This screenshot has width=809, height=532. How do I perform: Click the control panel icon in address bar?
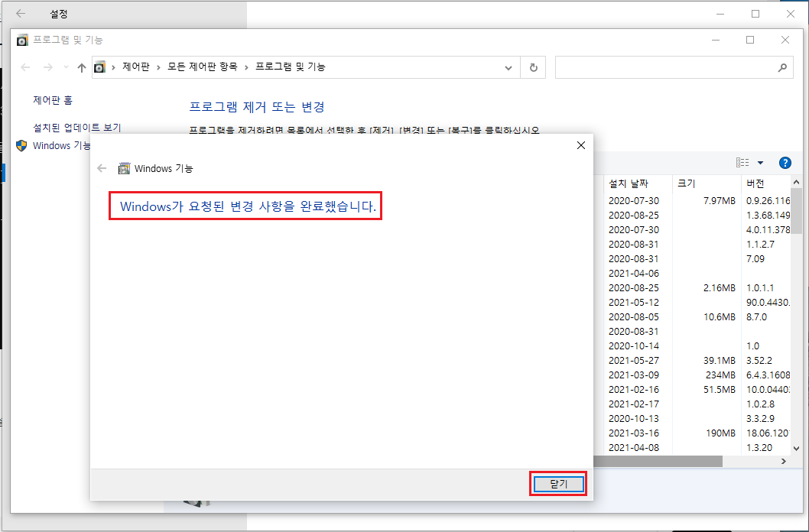[99, 67]
